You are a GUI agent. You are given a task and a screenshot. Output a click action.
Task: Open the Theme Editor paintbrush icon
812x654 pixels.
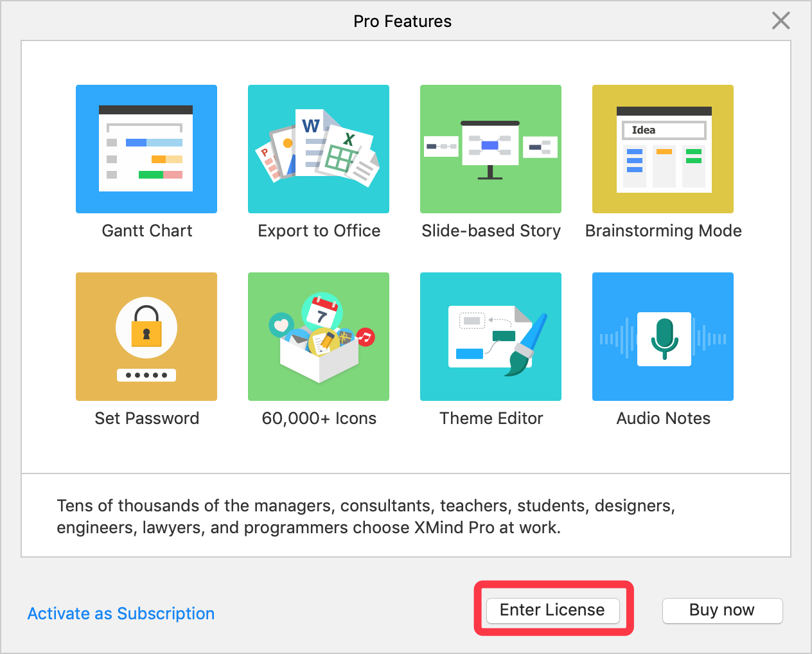[x=491, y=337]
